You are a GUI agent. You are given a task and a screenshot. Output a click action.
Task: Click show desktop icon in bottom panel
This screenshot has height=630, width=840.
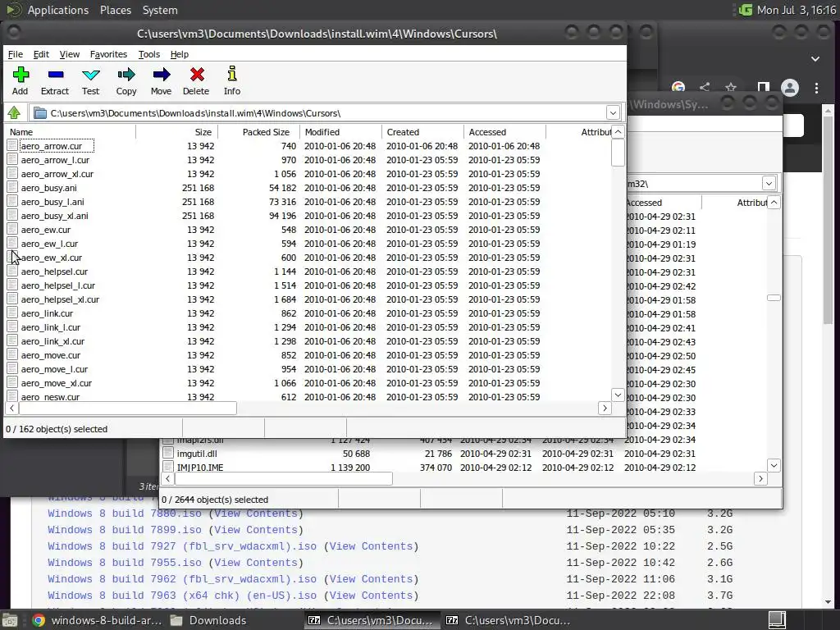click(x=9, y=620)
